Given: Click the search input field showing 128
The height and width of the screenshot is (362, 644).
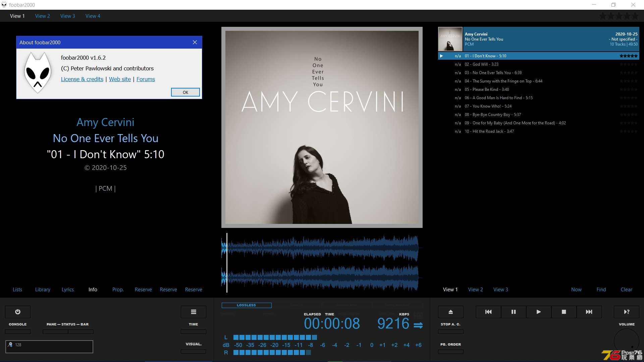Looking at the screenshot, I should click(x=49, y=347).
